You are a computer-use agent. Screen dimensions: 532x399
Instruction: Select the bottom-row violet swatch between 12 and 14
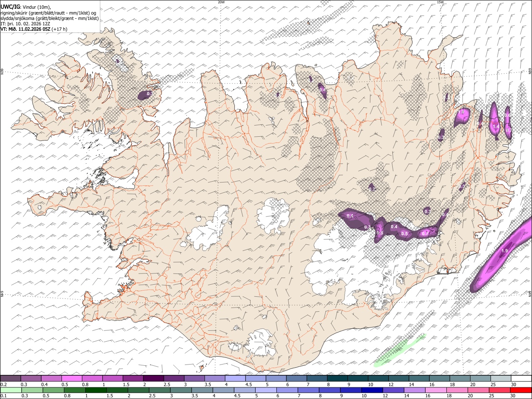click(x=393, y=390)
